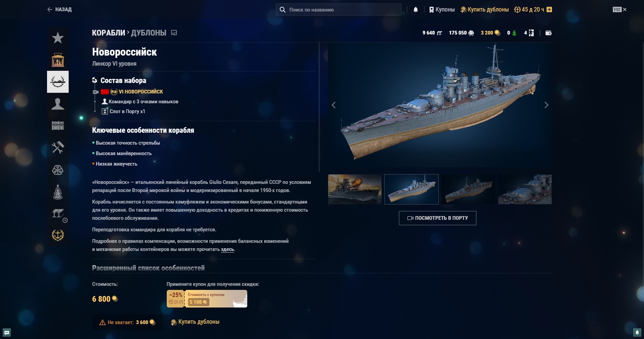This screenshot has height=339, width=644.
Task: Add premium time with plus icon
Action: pos(549,9)
